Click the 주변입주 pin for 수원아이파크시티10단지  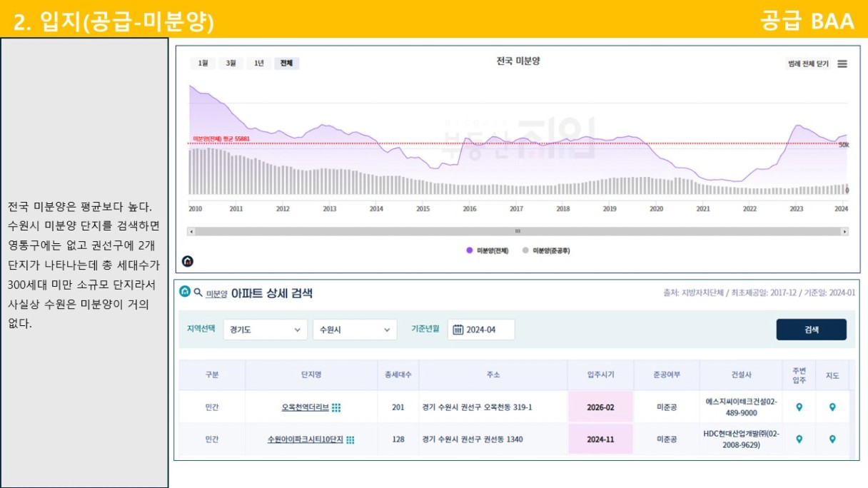[799, 439]
